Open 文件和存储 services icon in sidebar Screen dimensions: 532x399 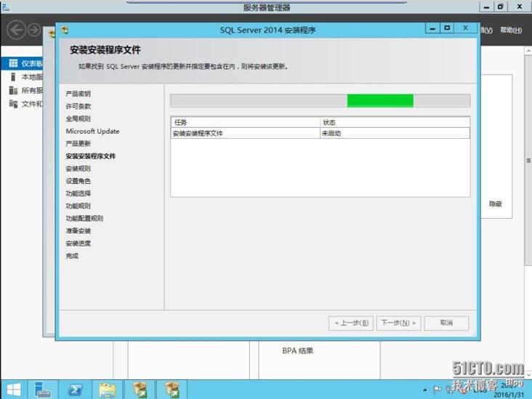click(13, 103)
